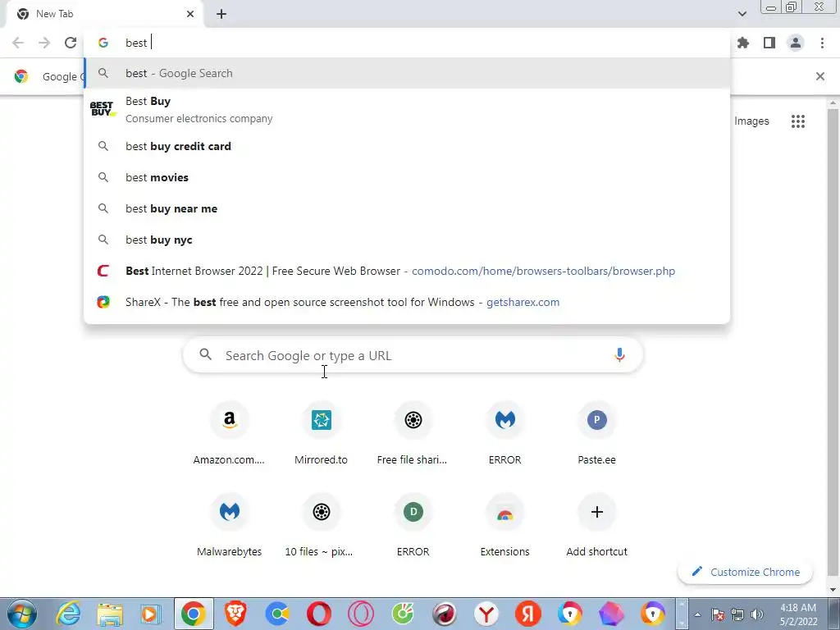Go back using the back arrow
Viewport: 840px width, 630px height.
18,43
